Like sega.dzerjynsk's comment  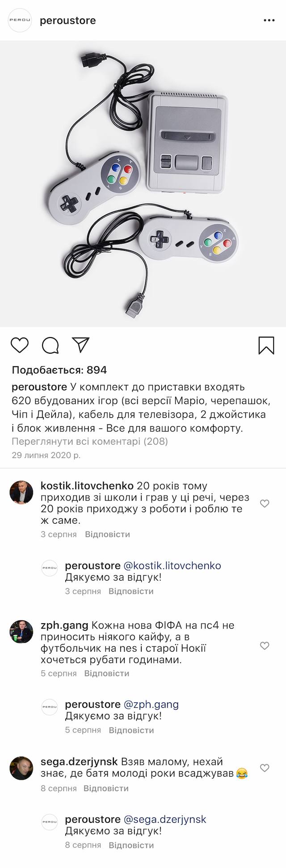[265, 768]
